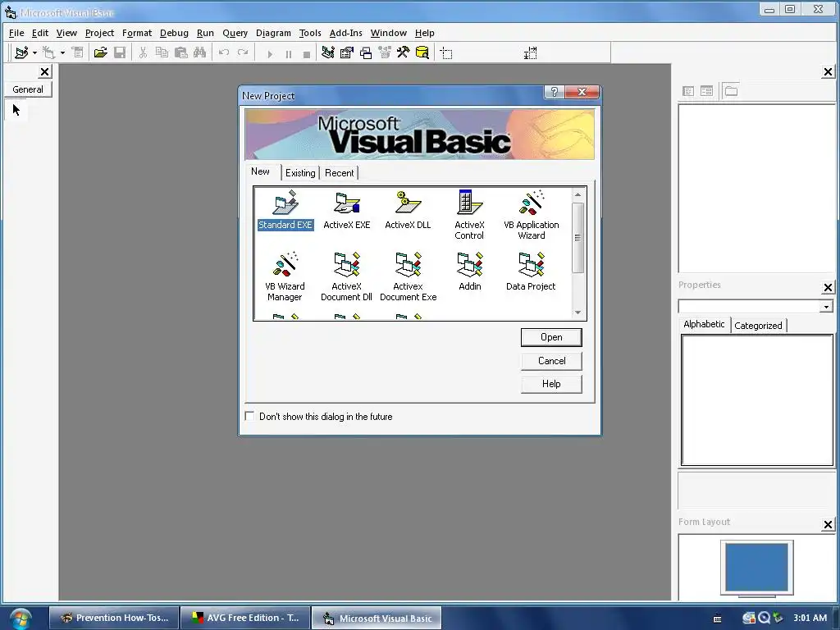The image size is (840, 630).
Task: Click the Open button in New Project
Action: click(551, 337)
